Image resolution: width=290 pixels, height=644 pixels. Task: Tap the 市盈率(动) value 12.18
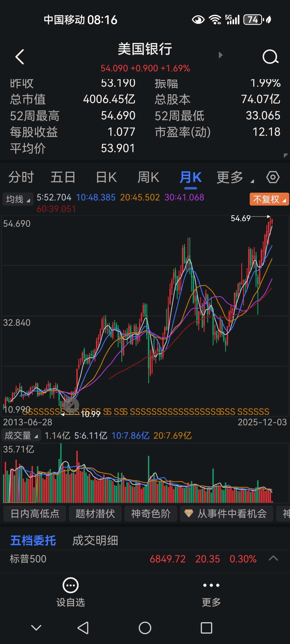pyautogui.click(x=266, y=132)
